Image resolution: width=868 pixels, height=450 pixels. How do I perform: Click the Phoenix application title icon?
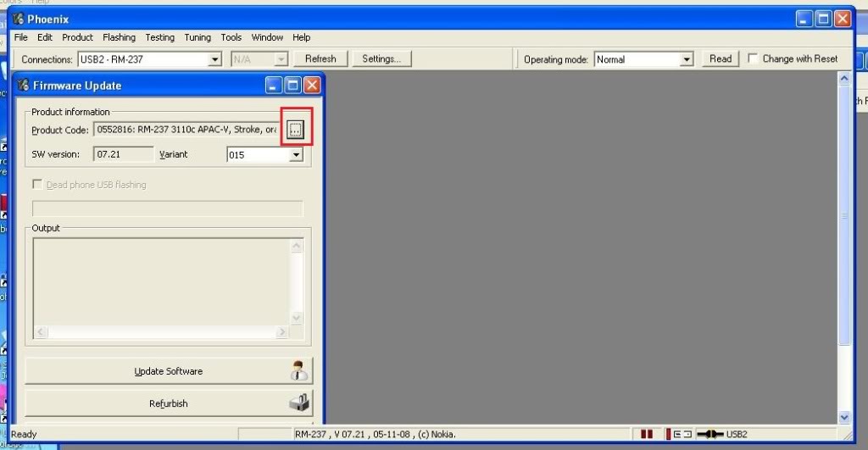(x=18, y=19)
